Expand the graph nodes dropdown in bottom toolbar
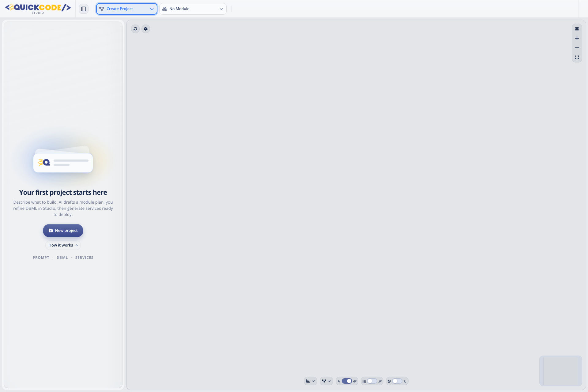This screenshot has height=392, width=588. click(x=326, y=381)
